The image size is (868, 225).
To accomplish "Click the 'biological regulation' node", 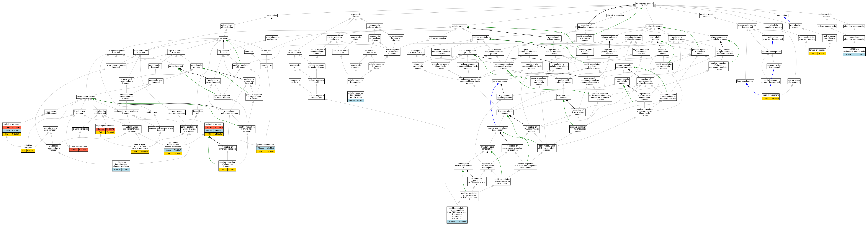I will point(616,15).
